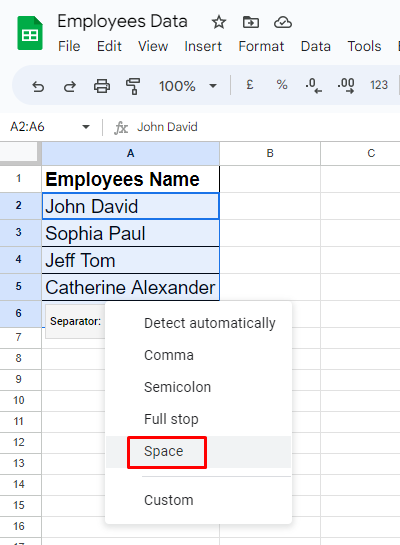Apply percent format from the toolbar
This screenshot has height=545, width=400.
tap(282, 85)
